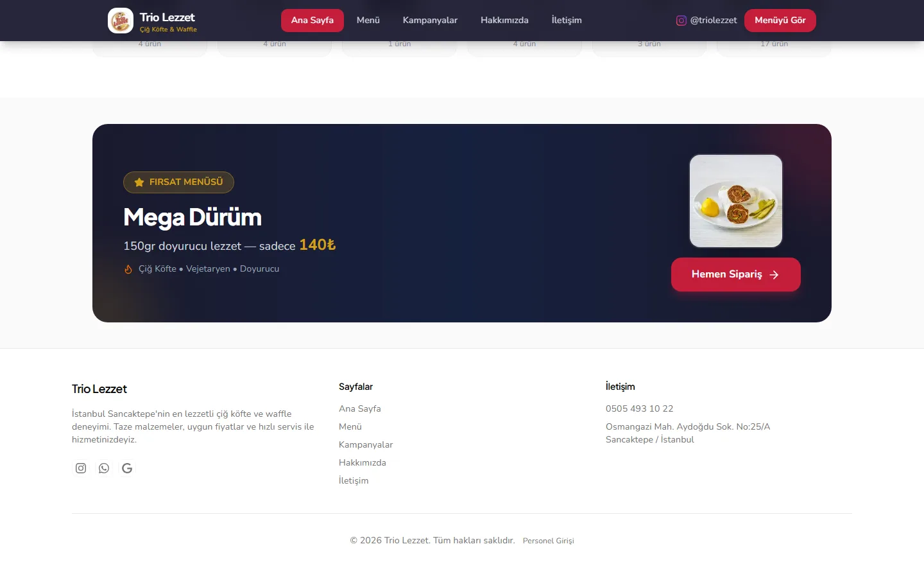Open İletişim in the top navigation
The image size is (924, 578).
567,21
